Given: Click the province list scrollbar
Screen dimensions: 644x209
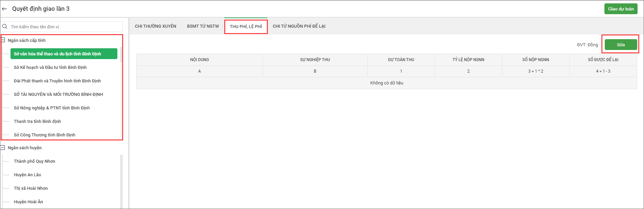Looking at the screenshot, I should coord(121,55).
